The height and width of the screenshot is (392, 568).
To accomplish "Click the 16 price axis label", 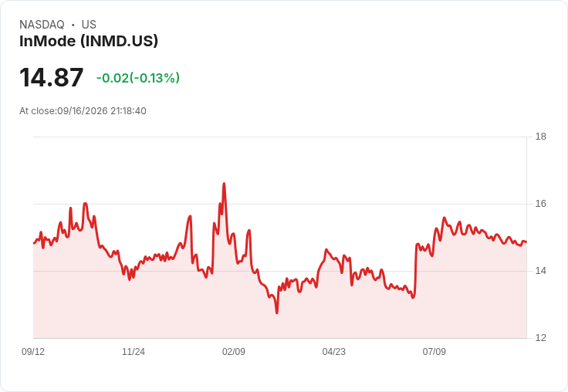I will [x=541, y=204].
